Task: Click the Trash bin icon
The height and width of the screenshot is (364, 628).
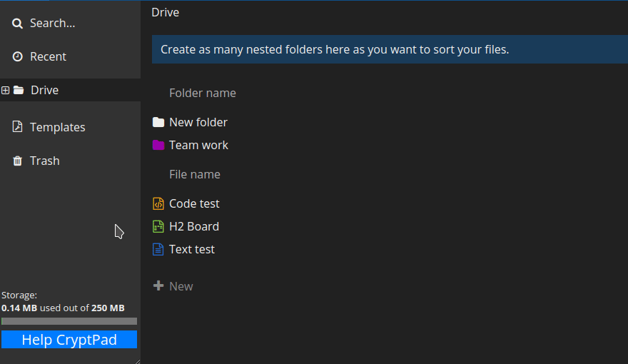Action: click(17, 161)
